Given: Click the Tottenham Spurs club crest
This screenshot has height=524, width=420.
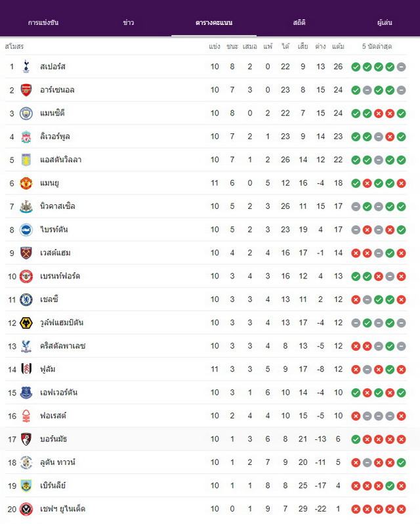Looking at the screenshot, I should [x=26, y=66].
